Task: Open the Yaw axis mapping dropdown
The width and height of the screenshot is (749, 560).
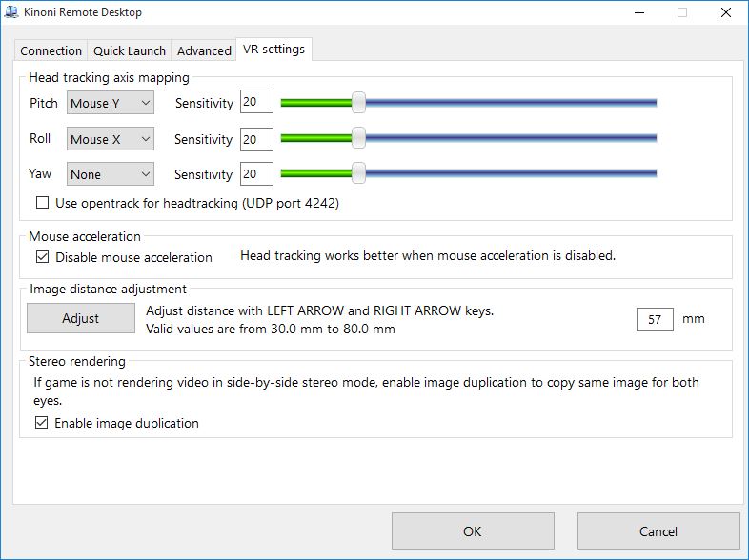Action: [x=111, y=174]
